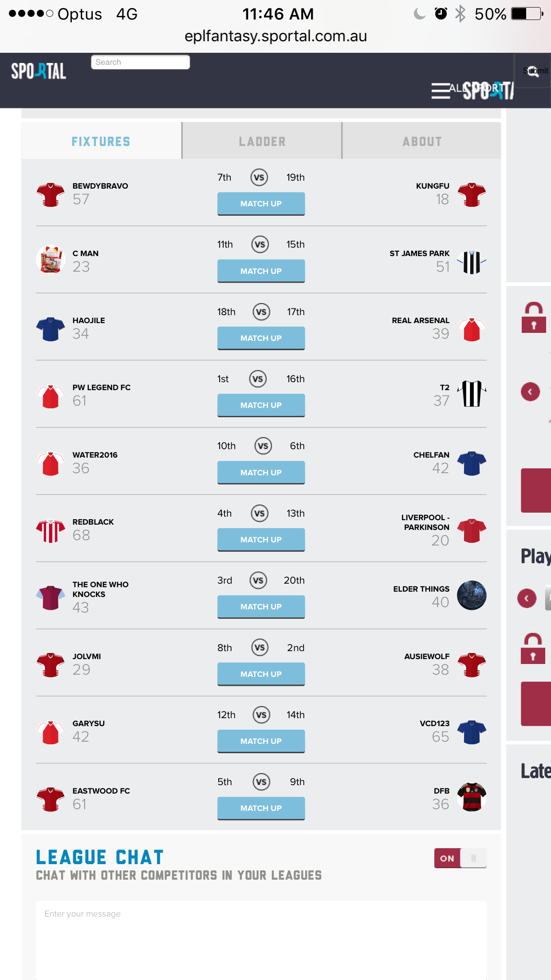
Task: Open MATCH UP for BEWDYBRAVO vs KUNGFU
Action: coord(261,204)
